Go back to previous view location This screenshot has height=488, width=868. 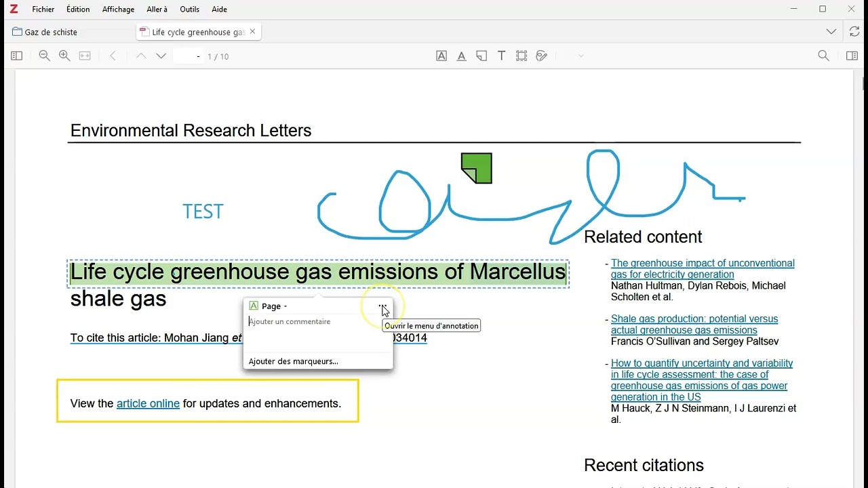coord(113,56)
